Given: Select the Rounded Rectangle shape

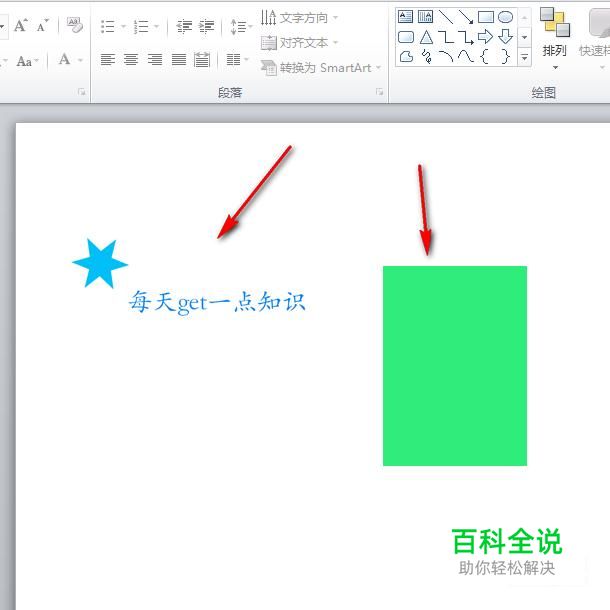Looking at the screenshot, I should 406,37.
